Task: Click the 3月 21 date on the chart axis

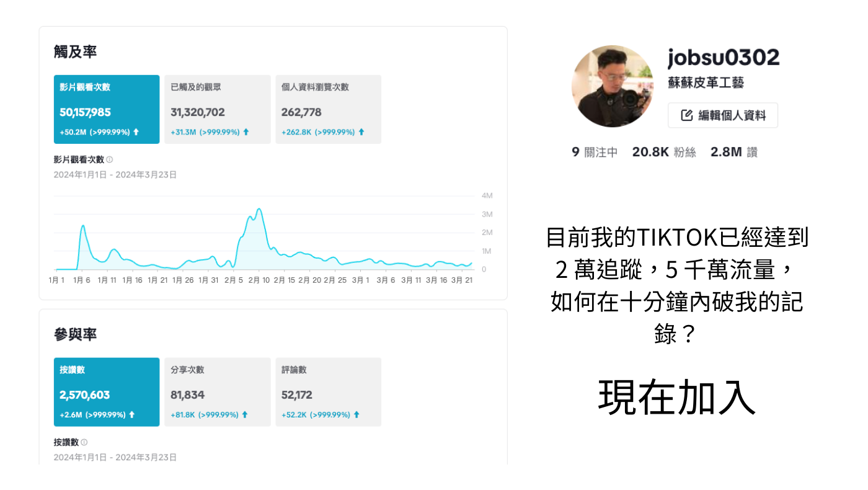Action: [461, 280]
